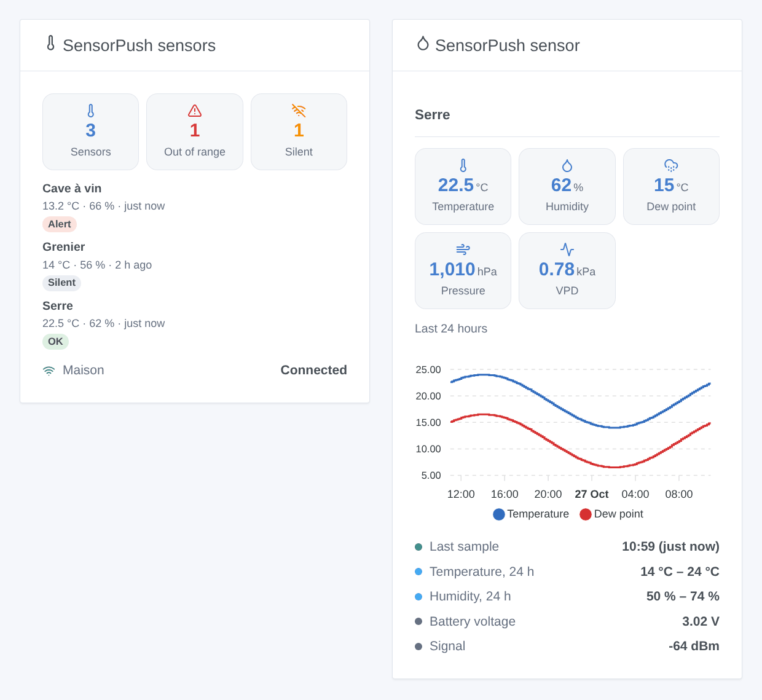This screenshot has width=762, height=700.
Task: Click the -64 dBm signal value
Action: pos(694,646)
